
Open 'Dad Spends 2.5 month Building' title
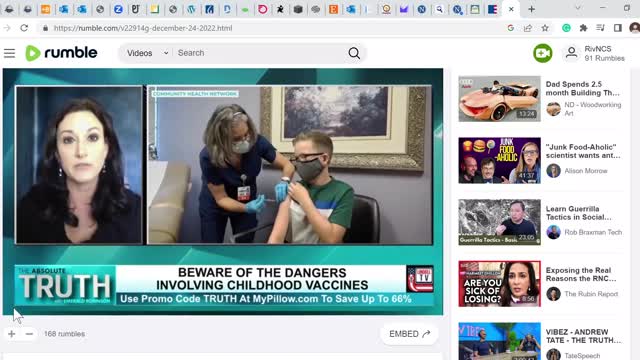582,89
